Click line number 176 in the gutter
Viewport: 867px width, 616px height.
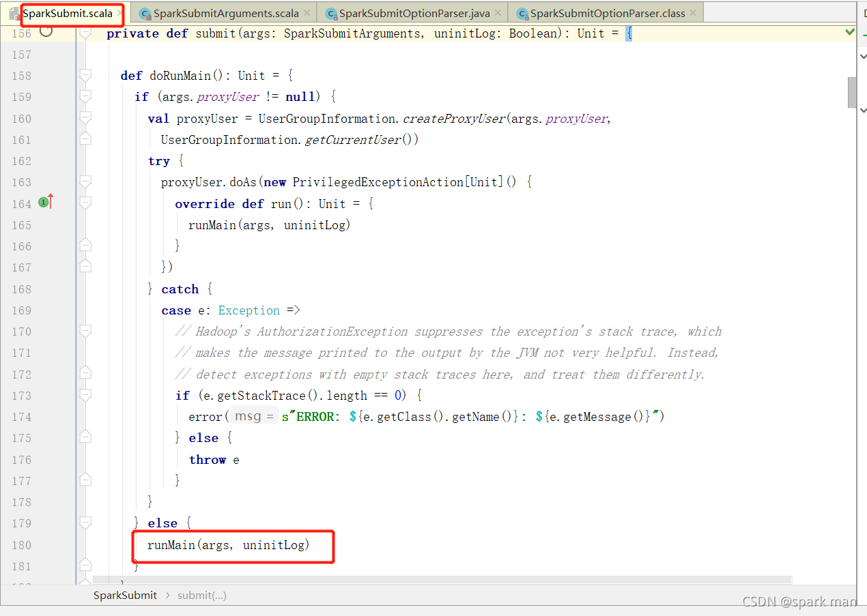[21, 460]
